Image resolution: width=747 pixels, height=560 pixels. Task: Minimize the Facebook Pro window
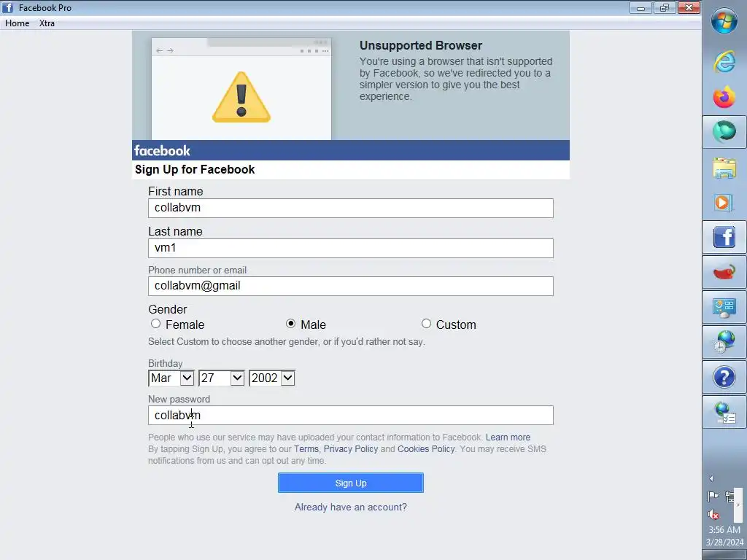[640, 7]
